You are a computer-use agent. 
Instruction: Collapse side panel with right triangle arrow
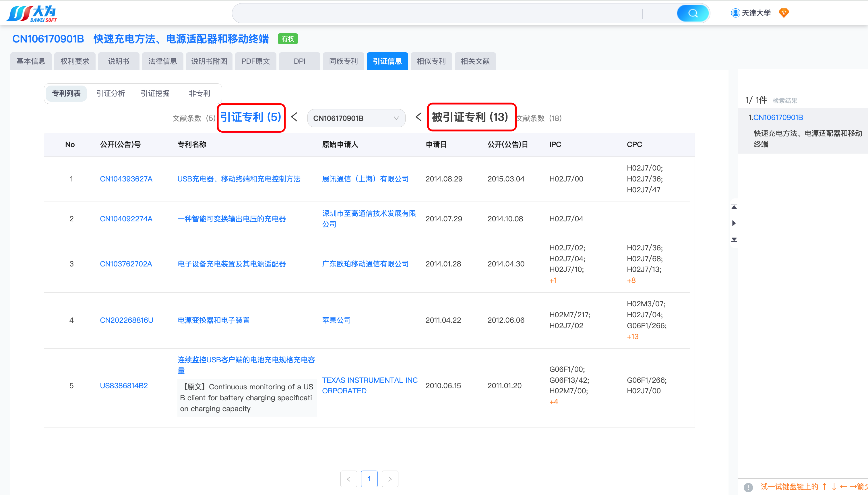tap(734, 223)
